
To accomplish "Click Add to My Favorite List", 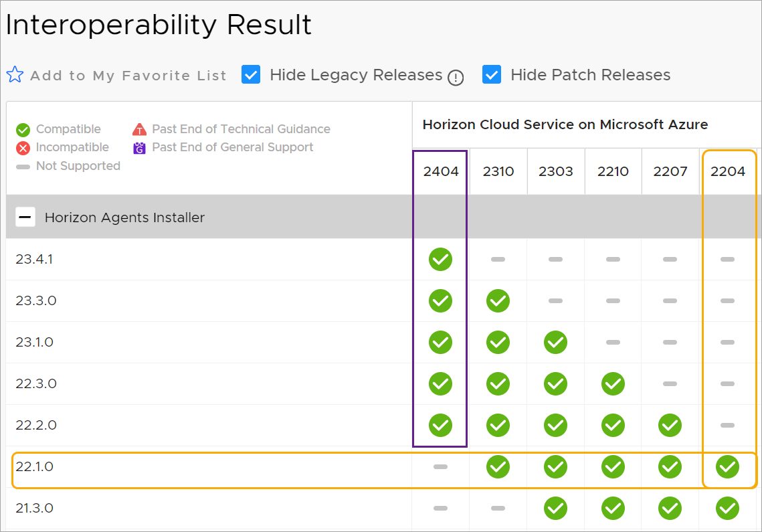I will tap(128, 76).
